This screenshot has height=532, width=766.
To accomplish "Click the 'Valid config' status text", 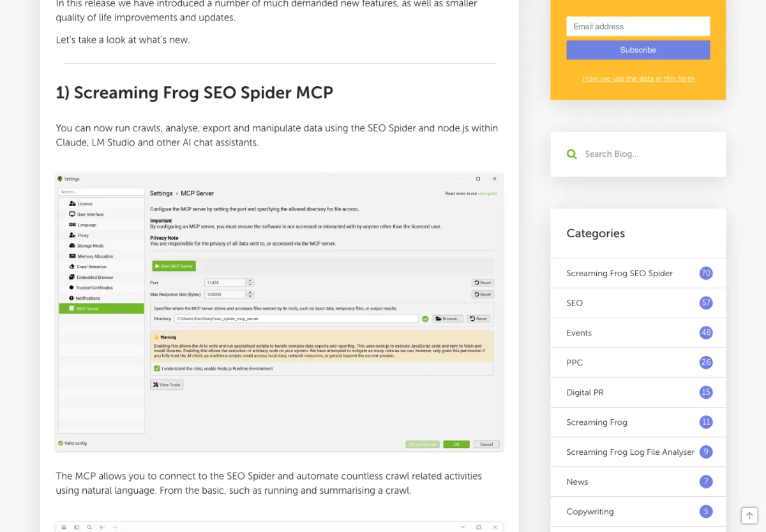I will tap(75, 443).
